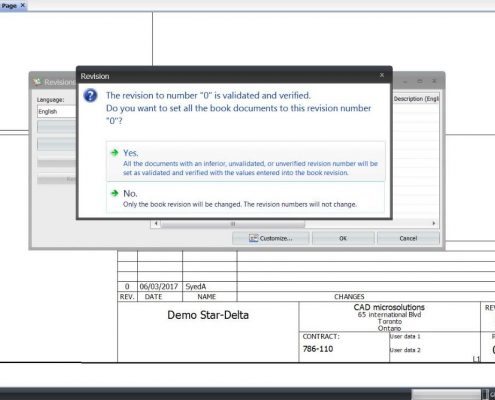
Task: Choose No to change only book revision
Action: [246, 198]
